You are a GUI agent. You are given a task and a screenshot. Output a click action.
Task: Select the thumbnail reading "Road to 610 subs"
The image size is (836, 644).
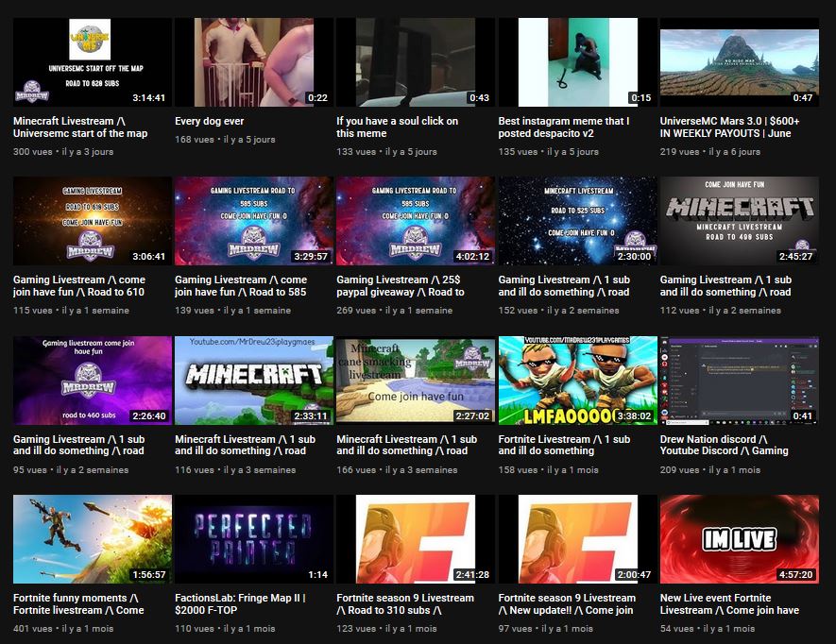tap(93, 221)
